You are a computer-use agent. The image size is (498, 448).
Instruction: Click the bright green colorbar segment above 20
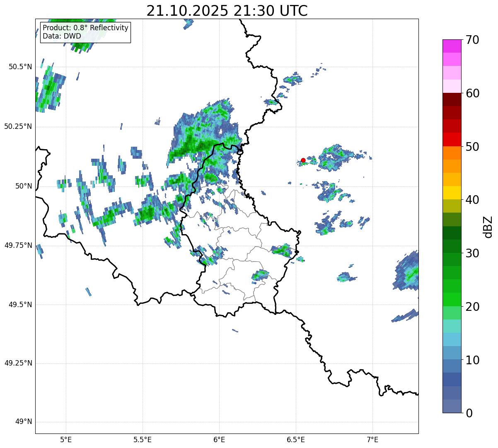(452, 299)
